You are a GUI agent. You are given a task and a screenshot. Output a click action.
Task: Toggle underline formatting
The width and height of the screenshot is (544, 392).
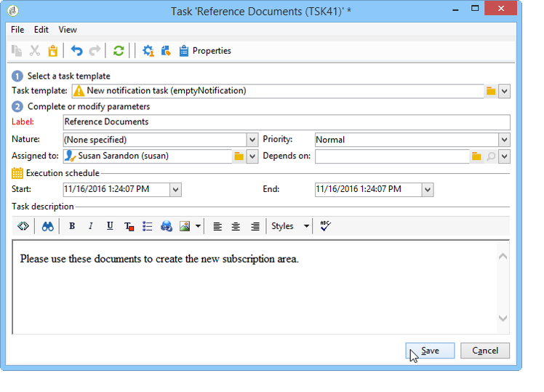(110, 226)
